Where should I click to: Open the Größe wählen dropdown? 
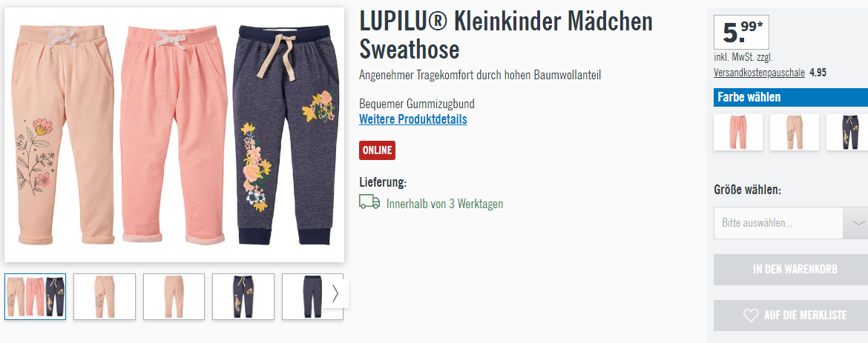click(791, 223)
